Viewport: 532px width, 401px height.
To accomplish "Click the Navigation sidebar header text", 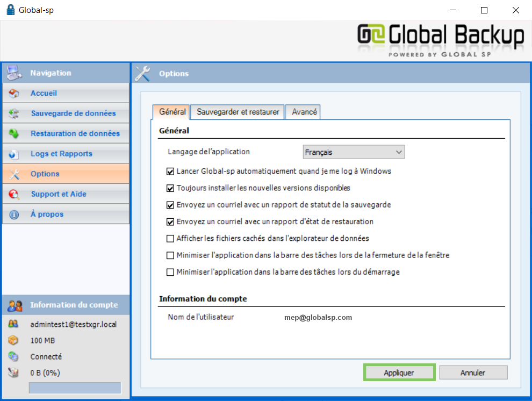I will pos(51,73).
